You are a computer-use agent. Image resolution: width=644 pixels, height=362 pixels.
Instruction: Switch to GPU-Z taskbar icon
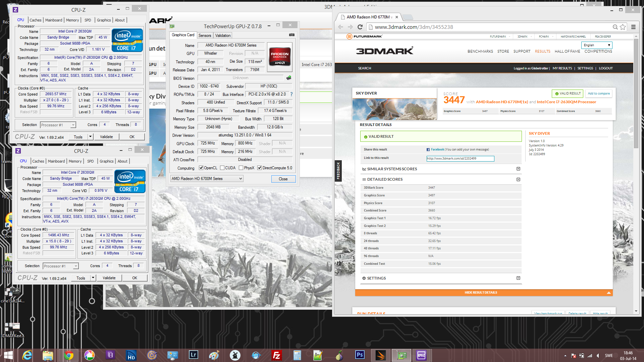(x=401, y=355)
